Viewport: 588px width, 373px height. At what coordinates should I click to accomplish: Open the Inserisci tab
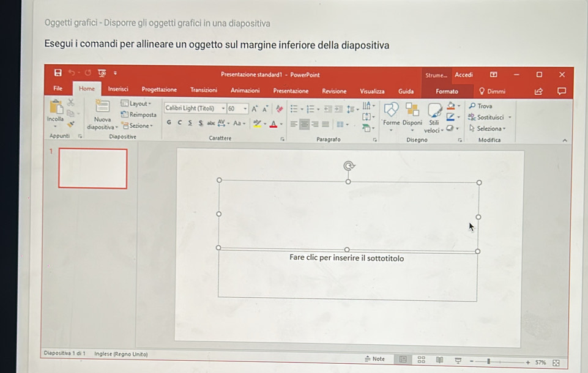[117, 90]
